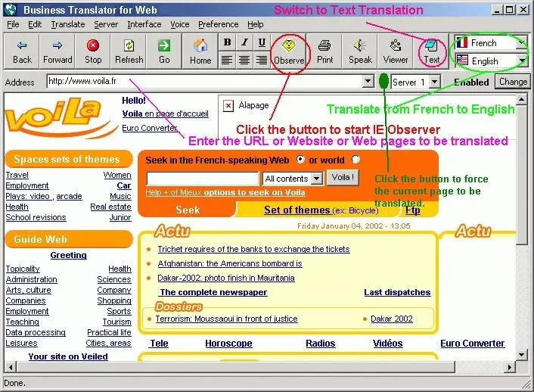Image resolution: width=534 pixels, height=392 pixels.
Task: Click the scroll down arrow
Action: 521,355
